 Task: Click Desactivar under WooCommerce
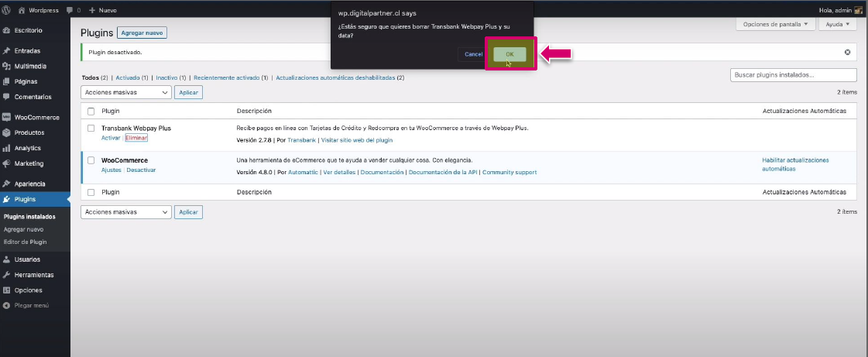[x=141, y=170]
